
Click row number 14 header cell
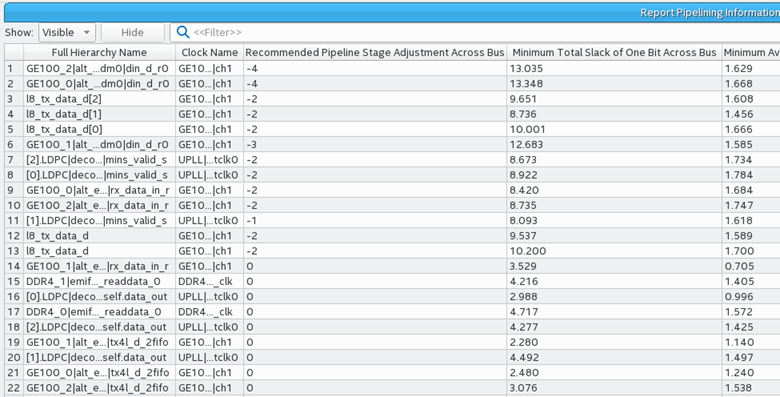click(x=14, y=266)
